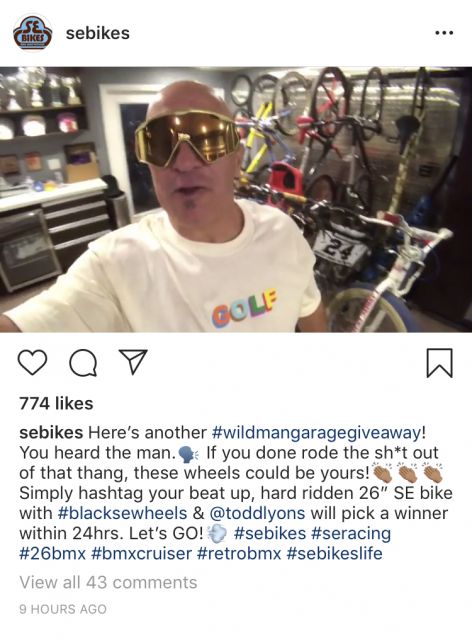
Task: View the 774 likes list
Action: [x=56, y=403]
